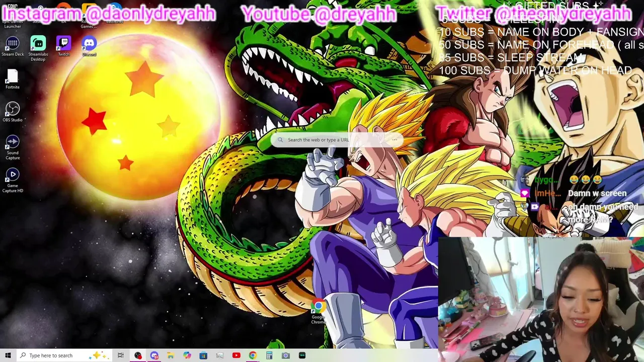Image resolution: width=644 pixels, height=362 pixels.
Task: Open Discord from the taskbar
Action: point(154,355)
